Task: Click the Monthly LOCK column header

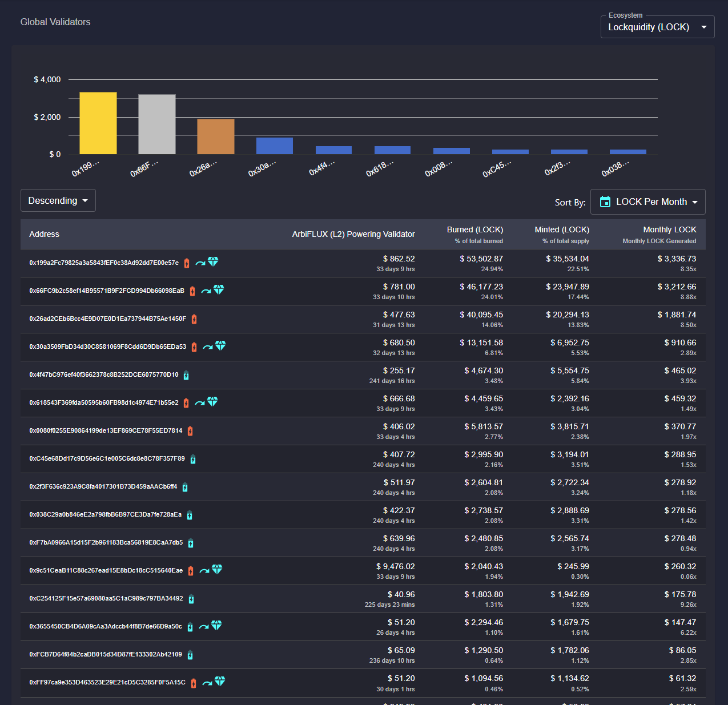Action: pos(669,229)
